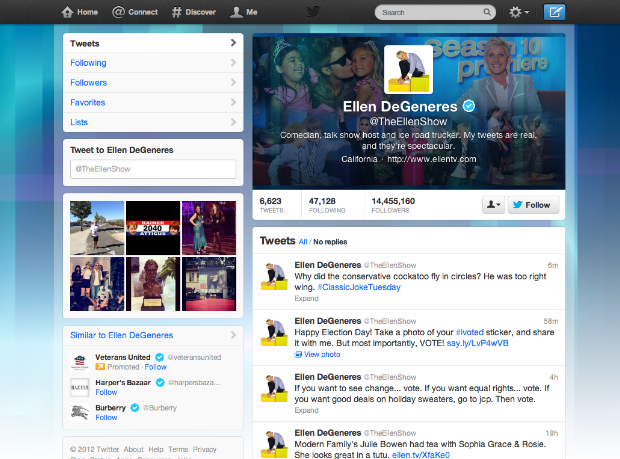Click the Burberry knight logo avatar
The image size is (620, 459).
79,412
